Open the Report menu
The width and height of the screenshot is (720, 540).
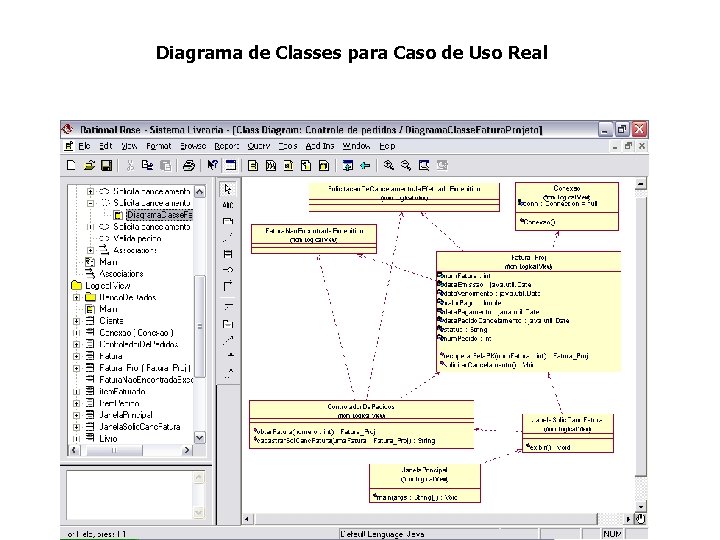click(x=227, y=146)
